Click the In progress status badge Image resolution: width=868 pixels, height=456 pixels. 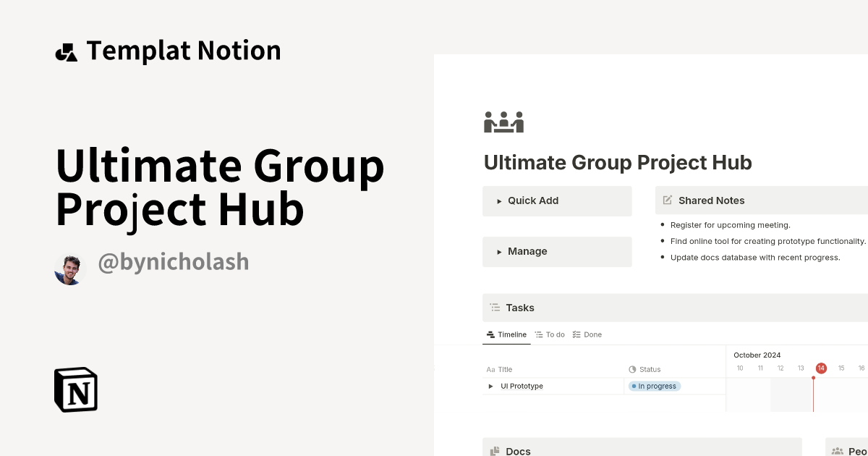tap(654, 386)
